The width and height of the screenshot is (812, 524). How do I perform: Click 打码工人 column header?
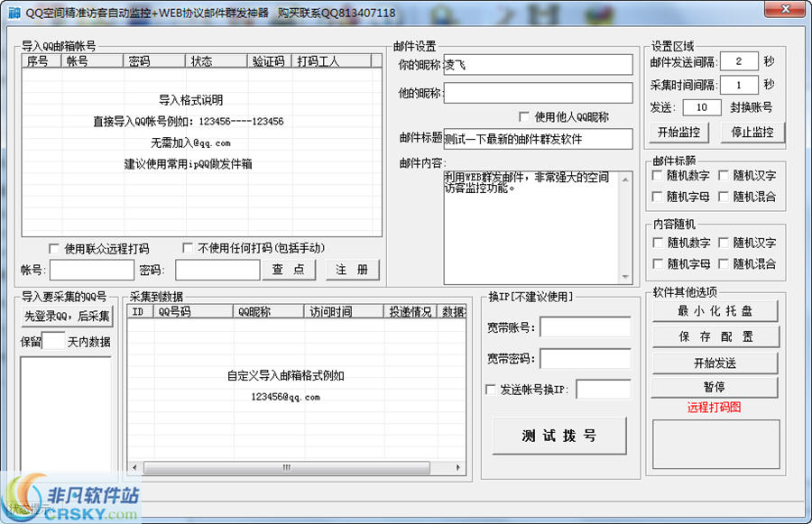pyautogui.click(x=332, y=61)
